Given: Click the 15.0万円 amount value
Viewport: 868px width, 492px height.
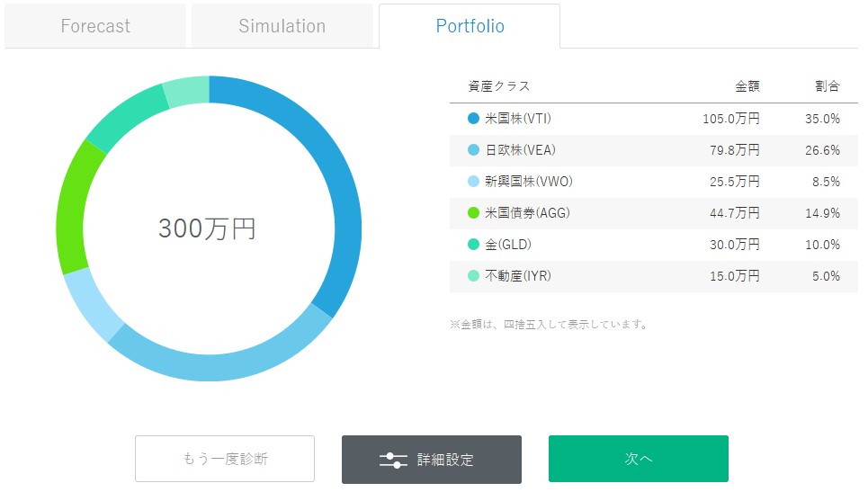Looking at the screenshot, I should (x=735, y=275).
